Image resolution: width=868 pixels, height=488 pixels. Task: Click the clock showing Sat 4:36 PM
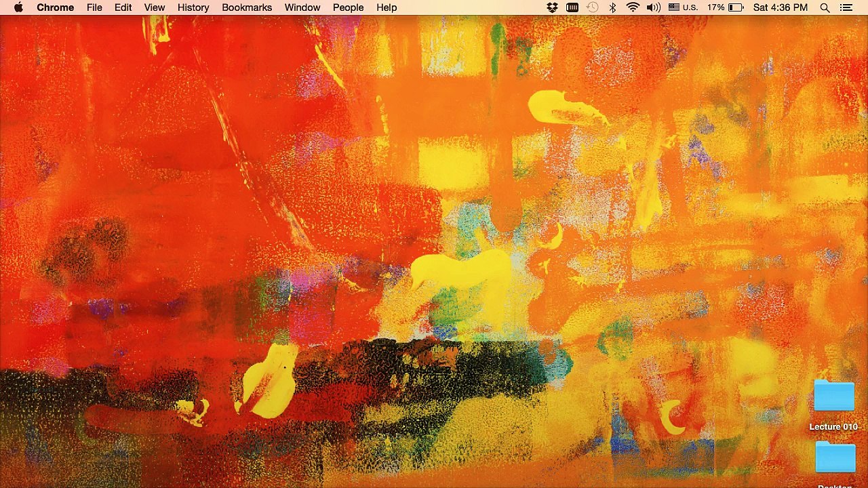coord(781,7)
